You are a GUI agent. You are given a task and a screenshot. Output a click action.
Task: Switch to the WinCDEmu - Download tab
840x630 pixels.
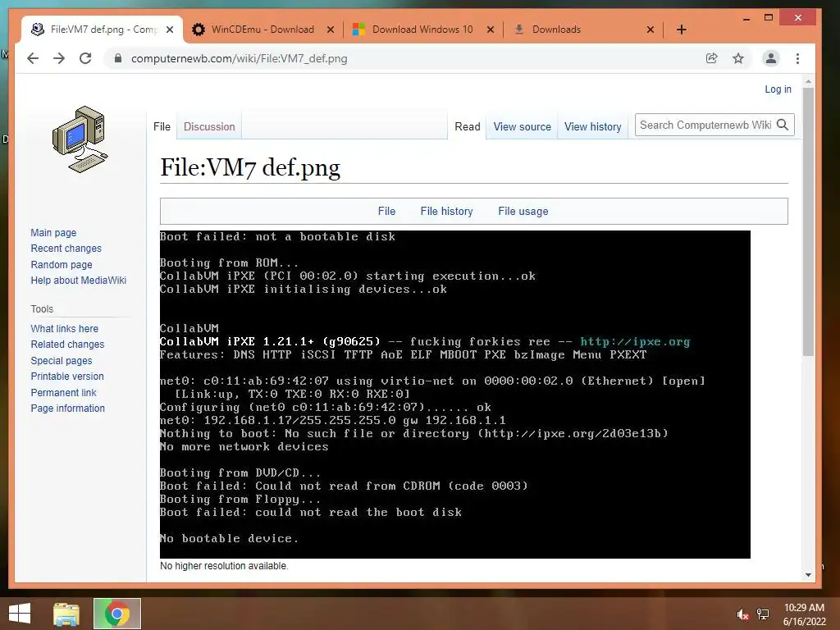click(262, 30)
